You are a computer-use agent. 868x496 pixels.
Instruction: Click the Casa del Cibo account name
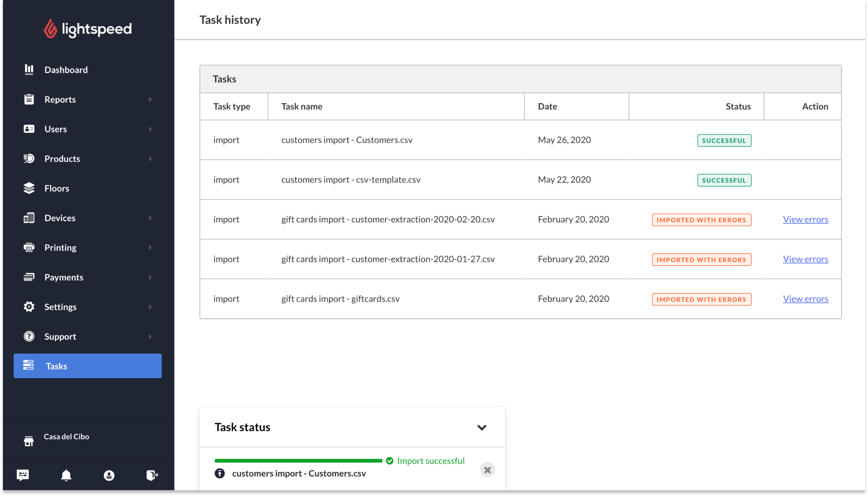(x=67, y=436)
